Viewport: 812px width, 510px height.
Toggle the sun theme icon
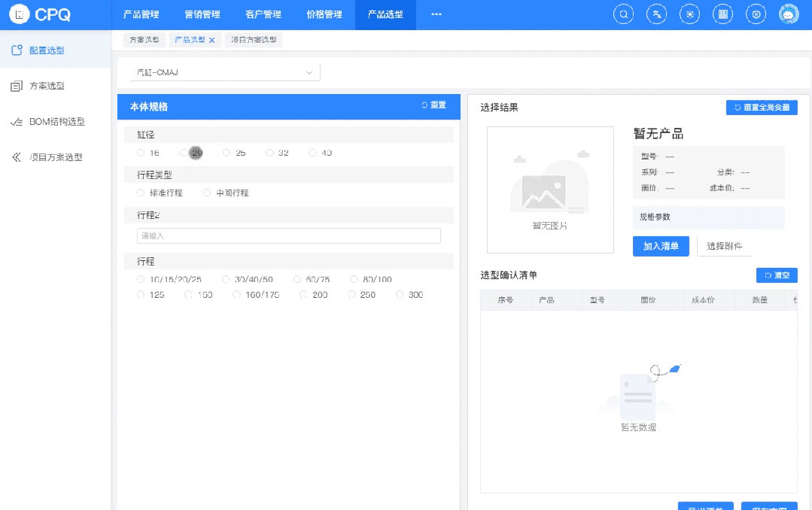click(690, 14)
